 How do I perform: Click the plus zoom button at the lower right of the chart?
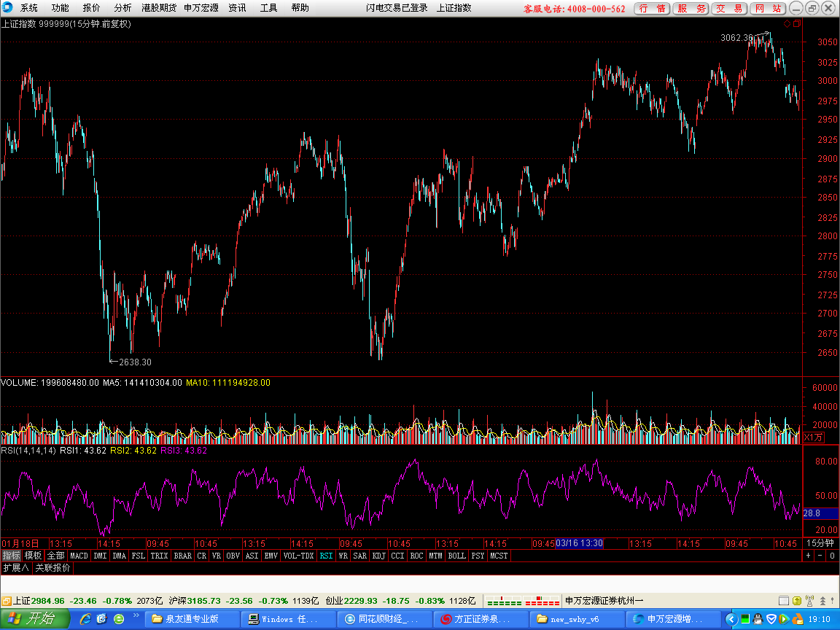809,556
